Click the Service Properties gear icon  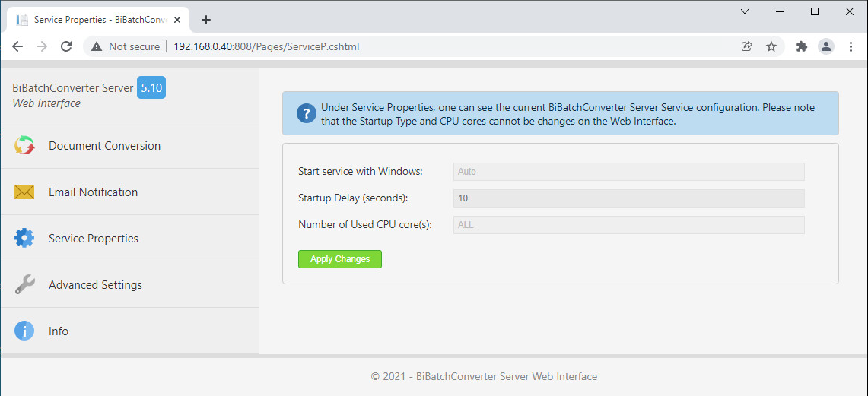[x=24, y=239]
